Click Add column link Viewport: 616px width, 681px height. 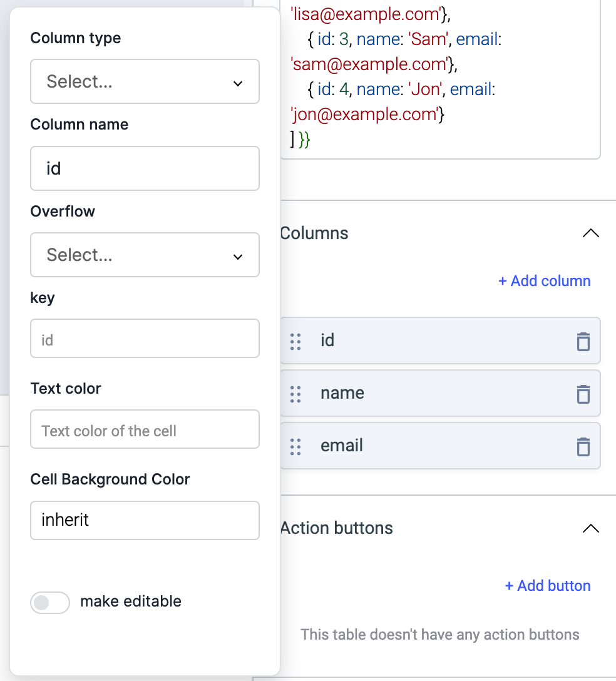pyautogui.click(x=544, y=281)
